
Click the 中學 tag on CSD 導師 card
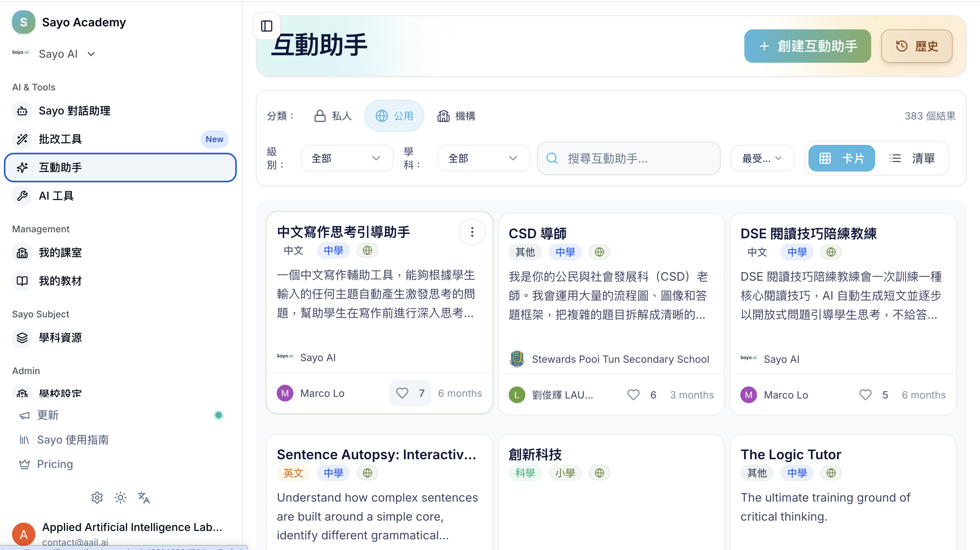click(x=565, y=252)
